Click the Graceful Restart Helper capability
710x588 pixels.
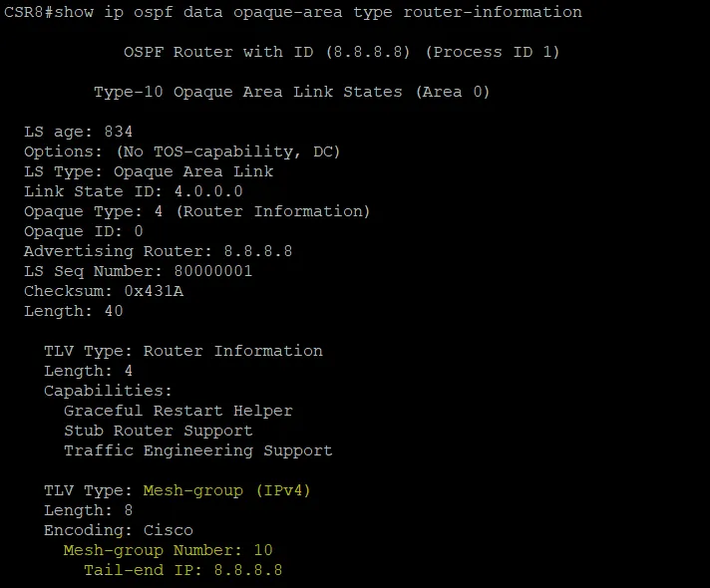click(177, 411)
